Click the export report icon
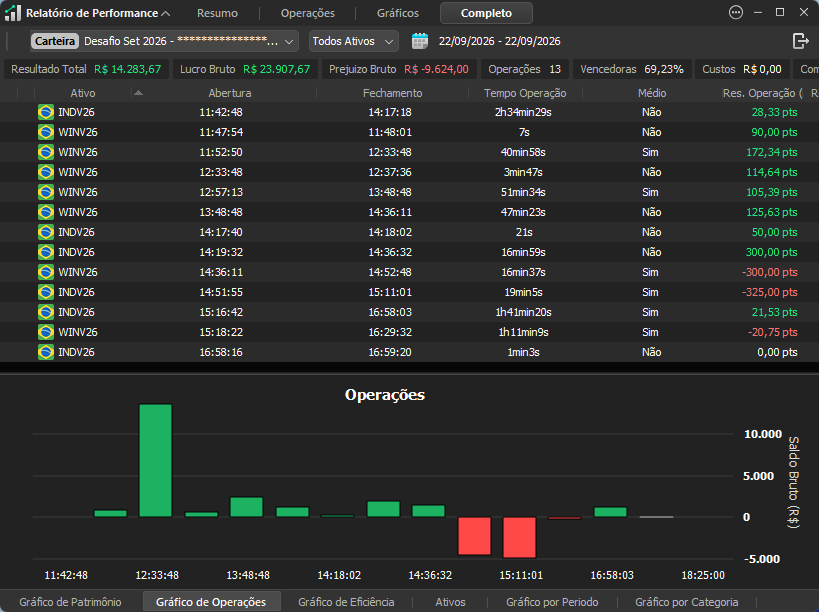Image resolution: width=819 pixels, height=612 pixels. (x=800, y=41)
